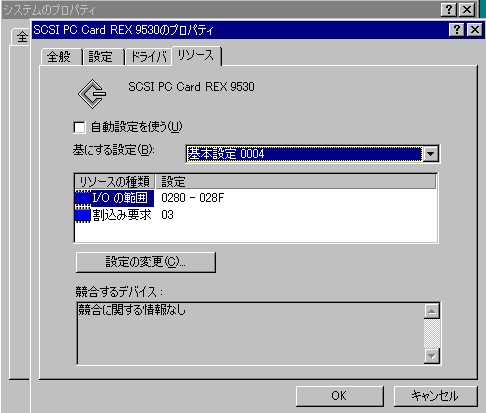Select the 基本設定 0004 combo box field
The height and width of the screenshot is (413, 486).
coord(312,154)
